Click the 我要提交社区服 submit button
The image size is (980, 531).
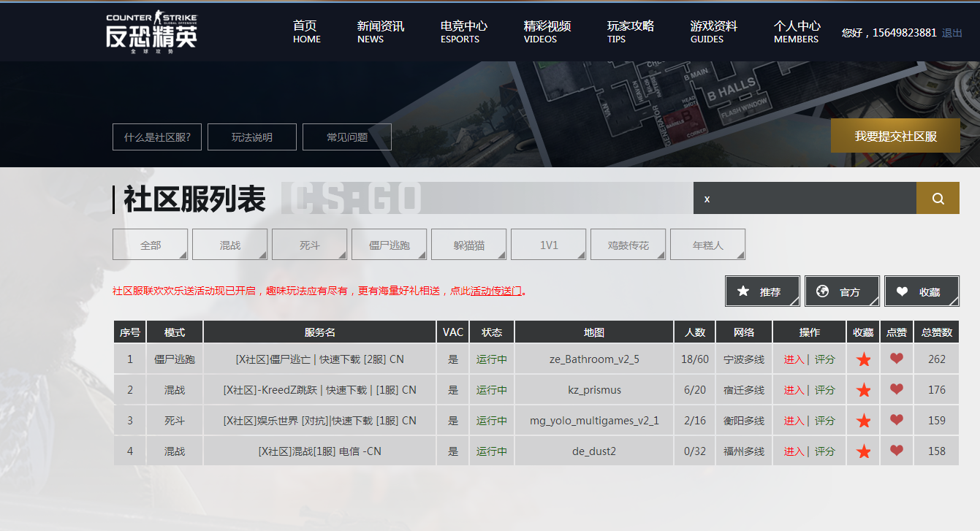[x=894, y=136]
